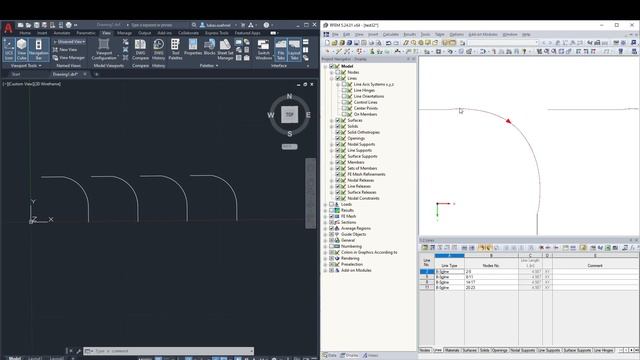This screenshot has height=360, width=640.
Task: Expand the Nodes tree node
Action: pyautogui.click(x=331, y=72)
